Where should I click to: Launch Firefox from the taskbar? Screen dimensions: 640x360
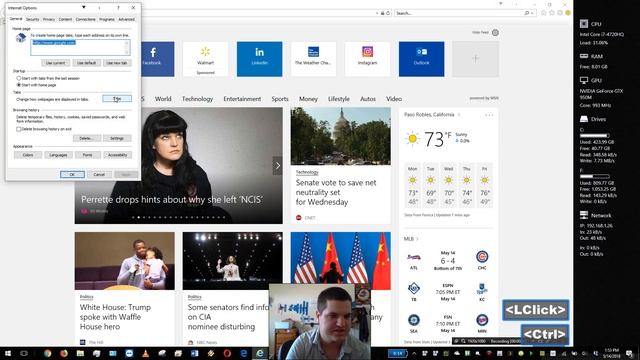[64, 353]
